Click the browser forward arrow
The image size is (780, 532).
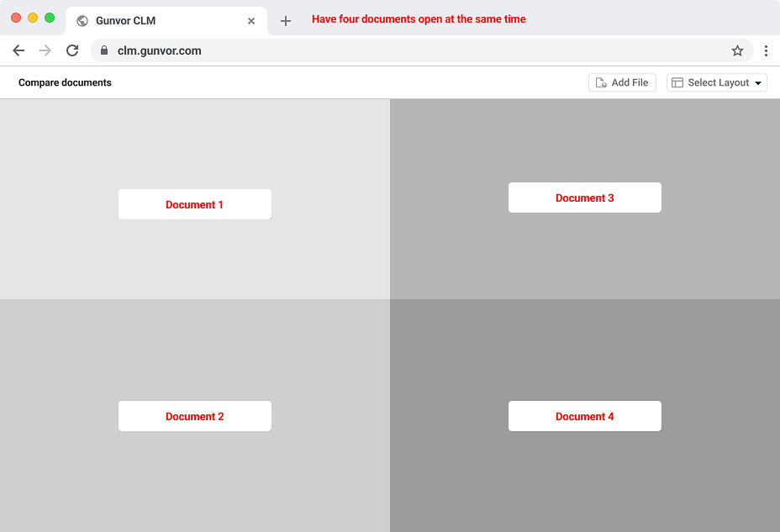45,50
